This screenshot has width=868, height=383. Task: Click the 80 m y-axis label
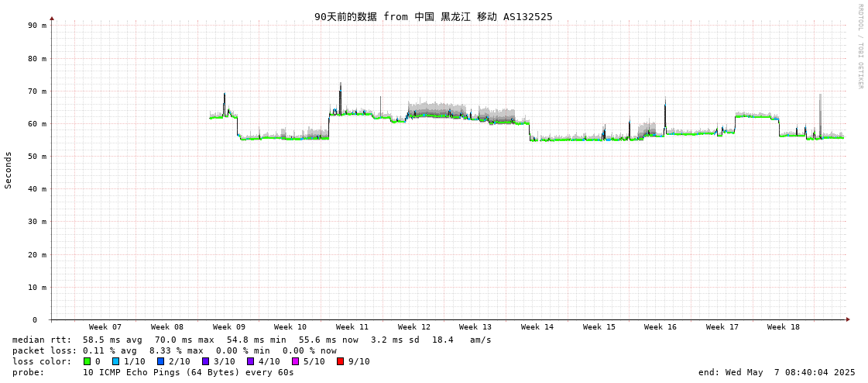tap(36, 58)
